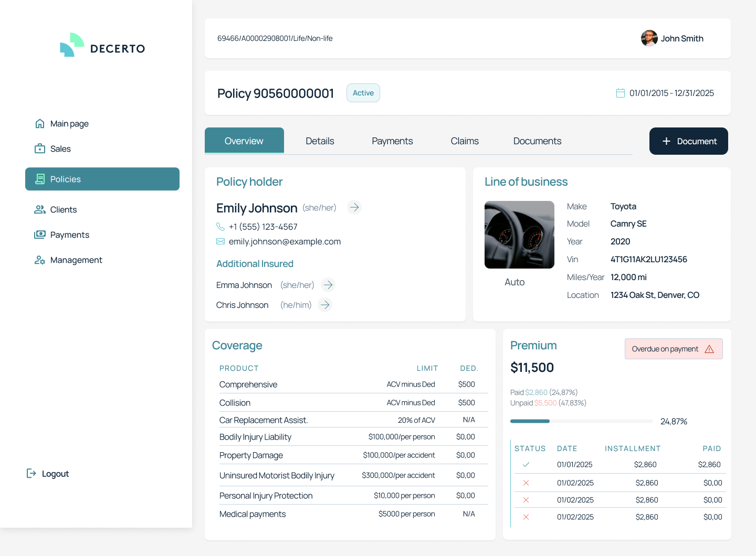This screenshot has height=556, width=756.
Task: Click the Camry SE model value
Action: pyautogui.click(x=628, y=224)
